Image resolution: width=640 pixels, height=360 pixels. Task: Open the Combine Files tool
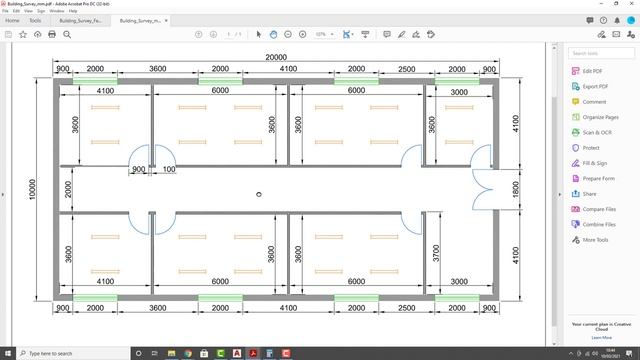[x=599, y=224]
